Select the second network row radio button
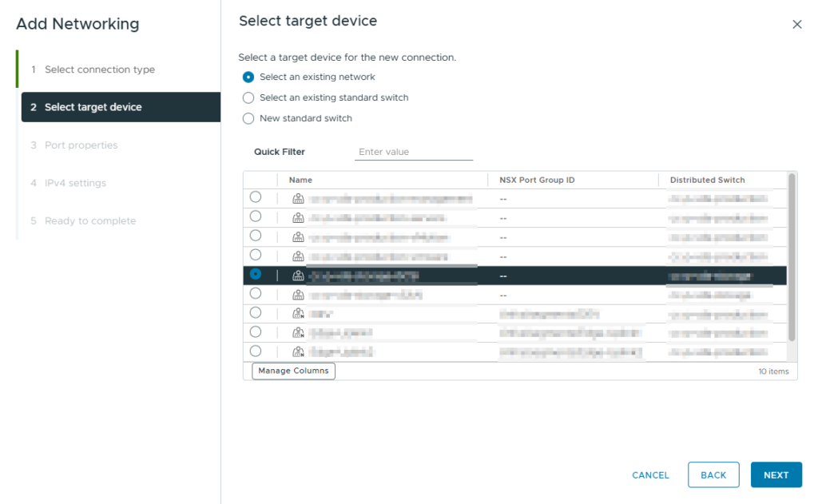The height and width of the screenshot is (504, 818). pyautogui.click(x=255, y=216)
